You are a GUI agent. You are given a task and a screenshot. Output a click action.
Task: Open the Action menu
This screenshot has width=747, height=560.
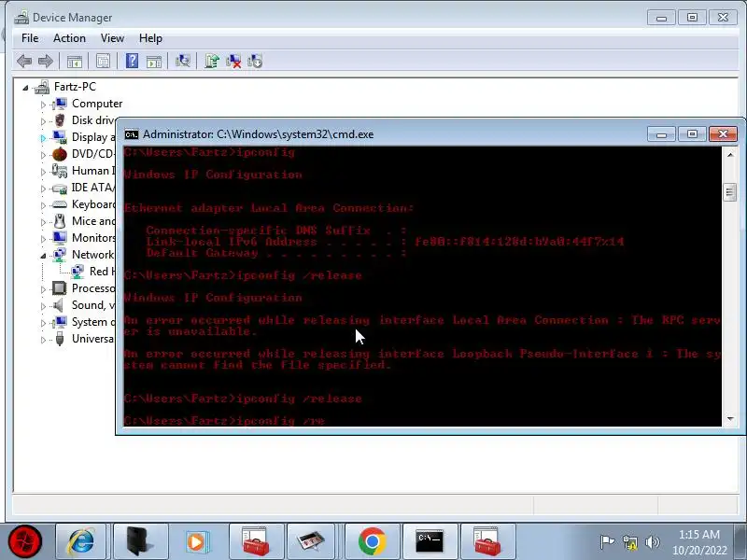point(69,38)
